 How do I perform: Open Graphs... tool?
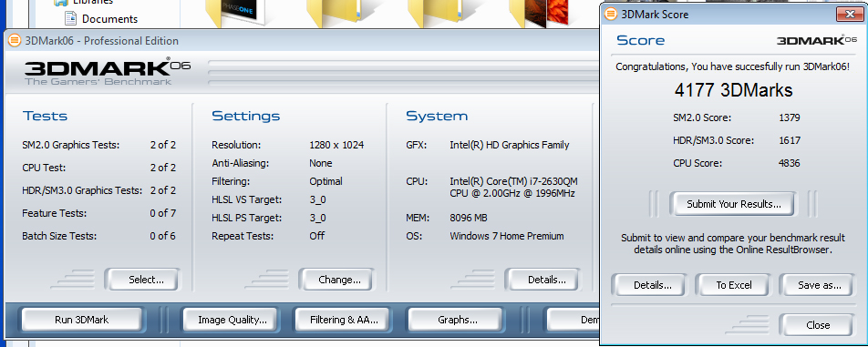[x=458, y=320]
